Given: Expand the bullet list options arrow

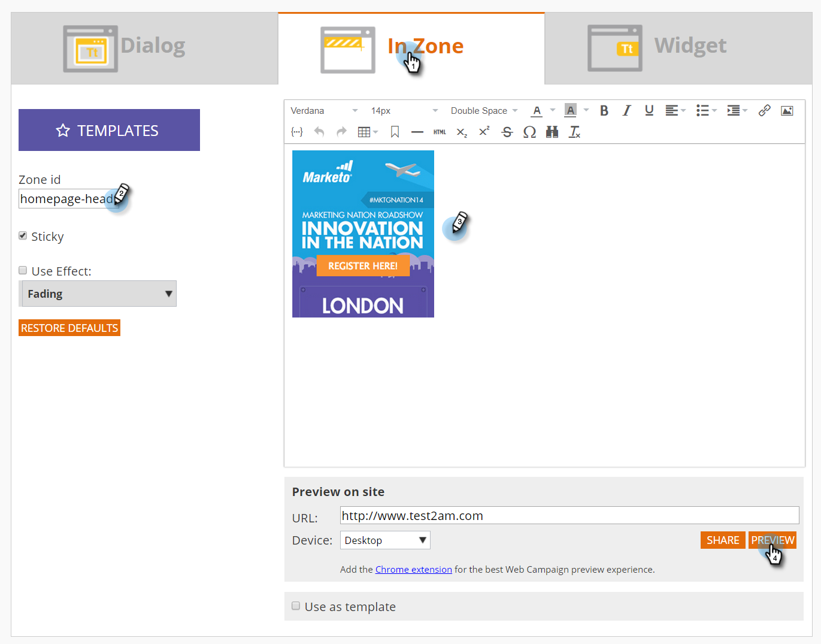Looking at the screenshot, I should coord(714,111).
